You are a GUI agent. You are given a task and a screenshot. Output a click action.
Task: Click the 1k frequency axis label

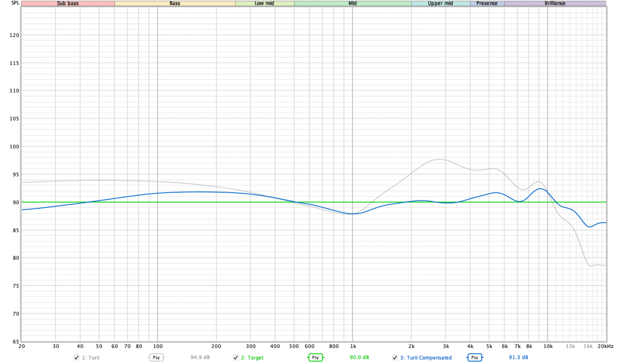pos(352,346)
